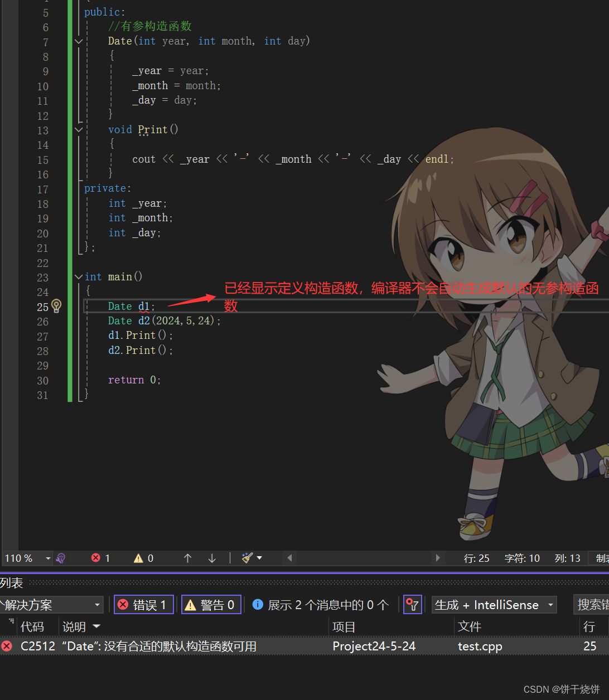Go to next issue with the down arrow
The image size is (609, 700).
[212, 558]
